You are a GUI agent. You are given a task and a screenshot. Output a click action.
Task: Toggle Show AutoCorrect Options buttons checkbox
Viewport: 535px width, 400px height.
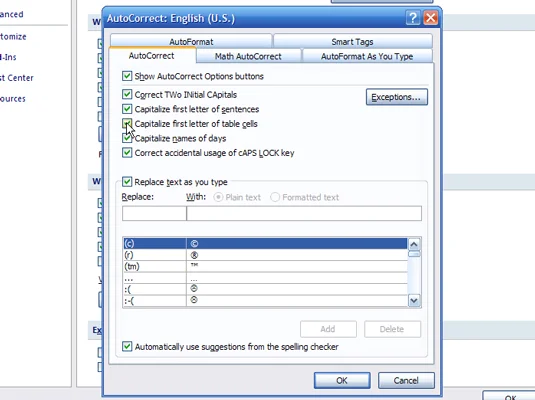[127, 76]
